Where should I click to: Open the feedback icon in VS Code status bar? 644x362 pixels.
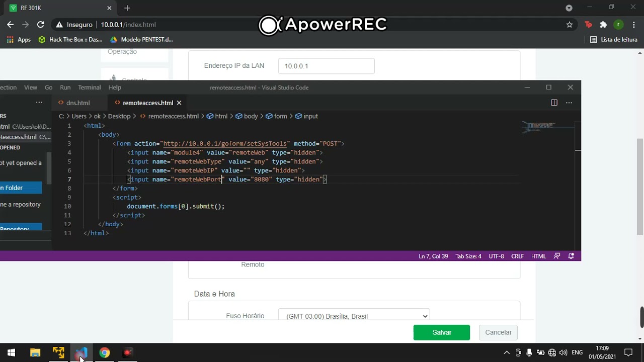pos(557,256)
